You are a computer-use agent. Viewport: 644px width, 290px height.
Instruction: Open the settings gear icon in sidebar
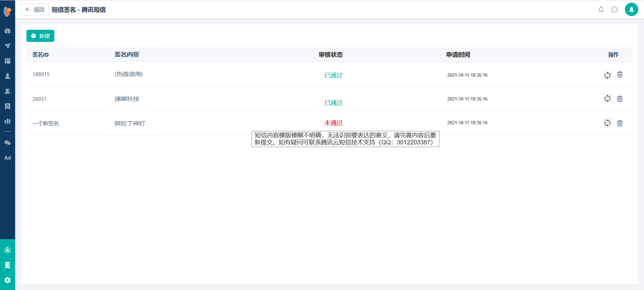(7, 280)
